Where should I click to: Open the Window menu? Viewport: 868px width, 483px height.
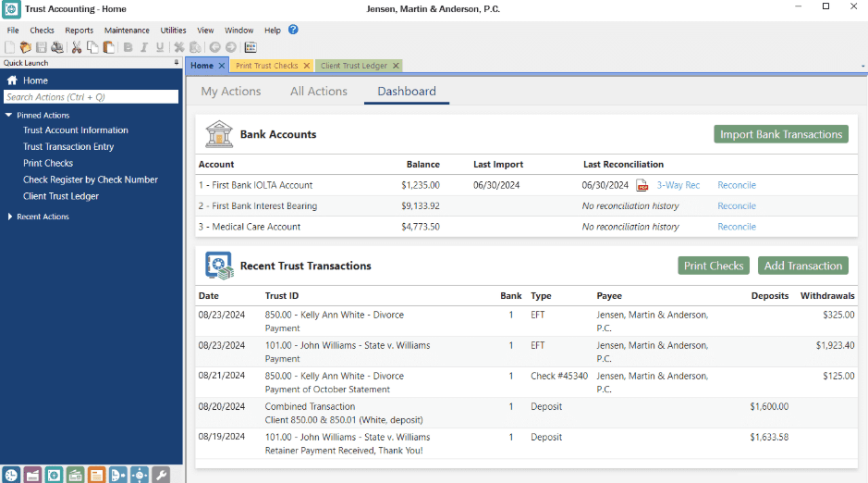(x=239, y=31)
